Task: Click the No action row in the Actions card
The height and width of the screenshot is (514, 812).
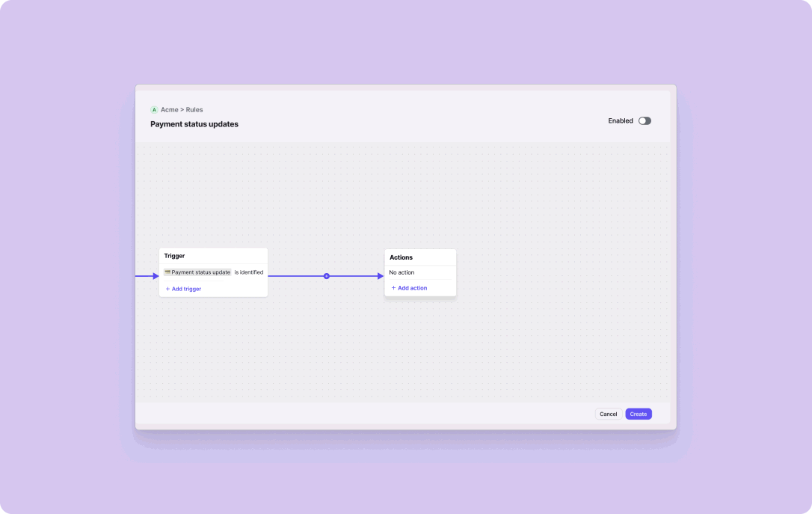Action: (402, 272)
